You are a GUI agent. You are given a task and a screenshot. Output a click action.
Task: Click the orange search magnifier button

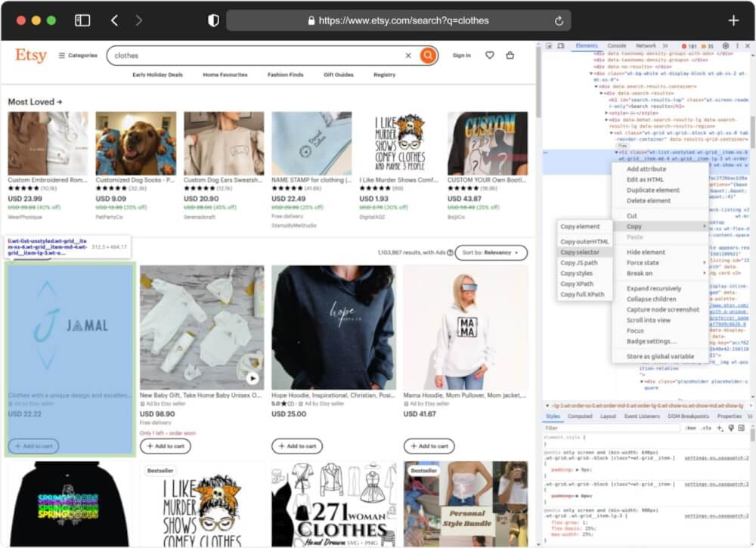(429, 55)
